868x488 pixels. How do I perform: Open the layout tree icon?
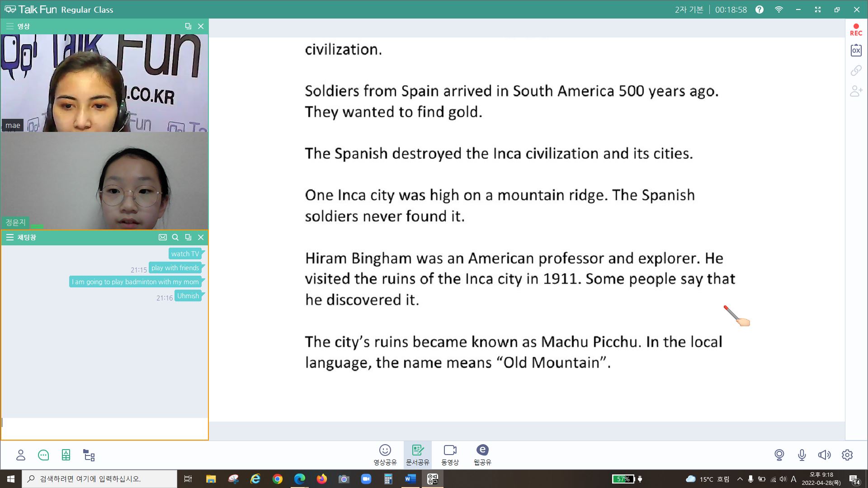click(89, 455)
